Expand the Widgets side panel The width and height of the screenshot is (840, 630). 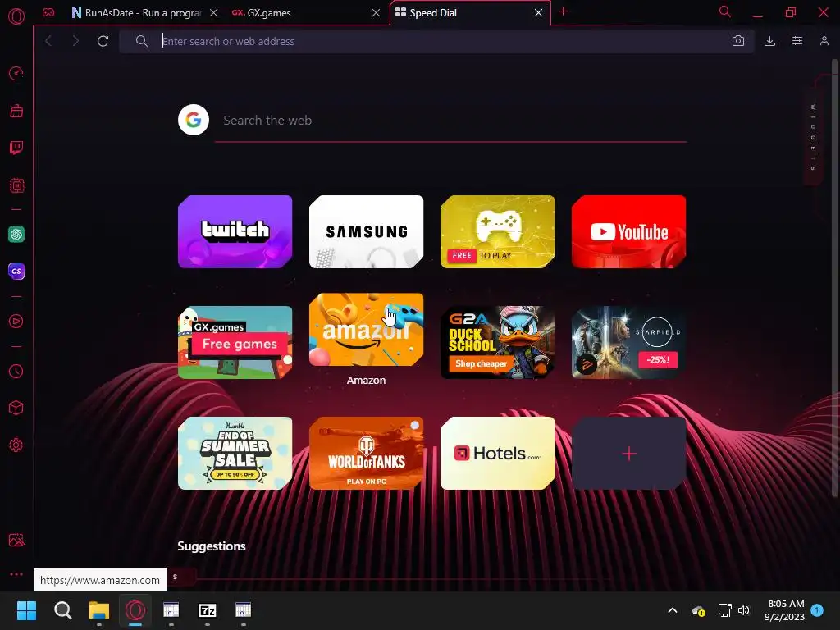pyautogui.click(x=813, y=137)
